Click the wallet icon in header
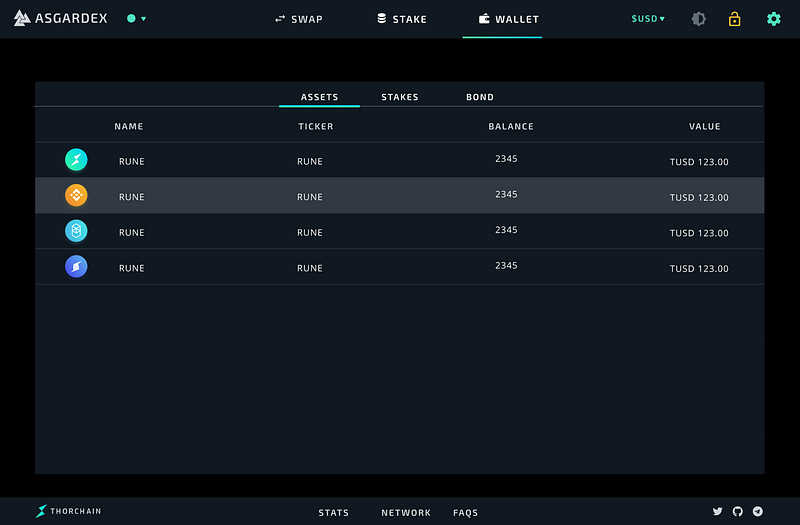800x525 pixels. [x=484, y=19]
